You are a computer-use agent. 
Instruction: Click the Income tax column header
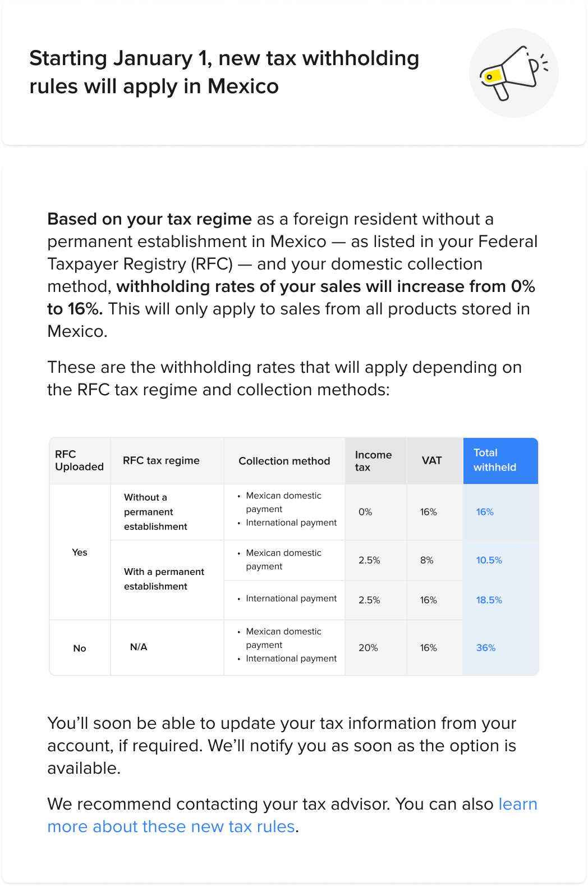tap(373, 461)
